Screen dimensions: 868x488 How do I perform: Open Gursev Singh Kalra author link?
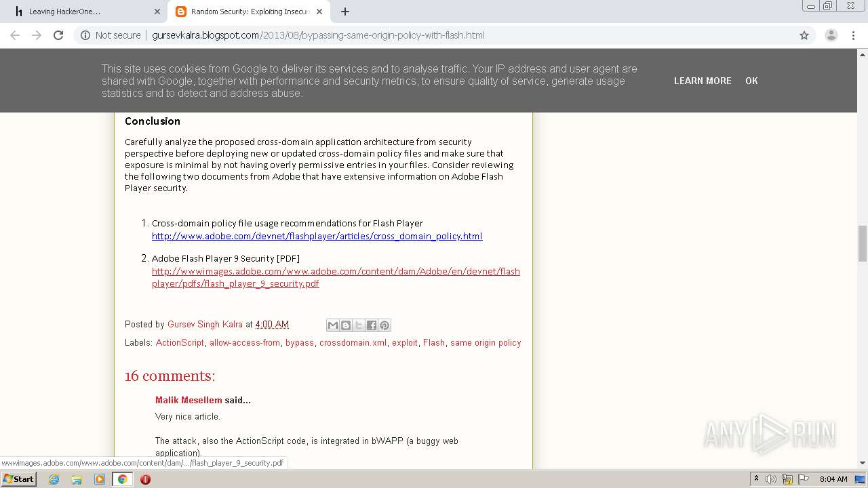(205, 325)
